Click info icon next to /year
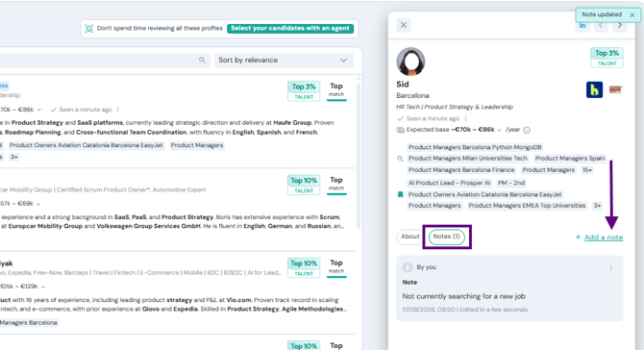644x350 pixels. point(527,130)
